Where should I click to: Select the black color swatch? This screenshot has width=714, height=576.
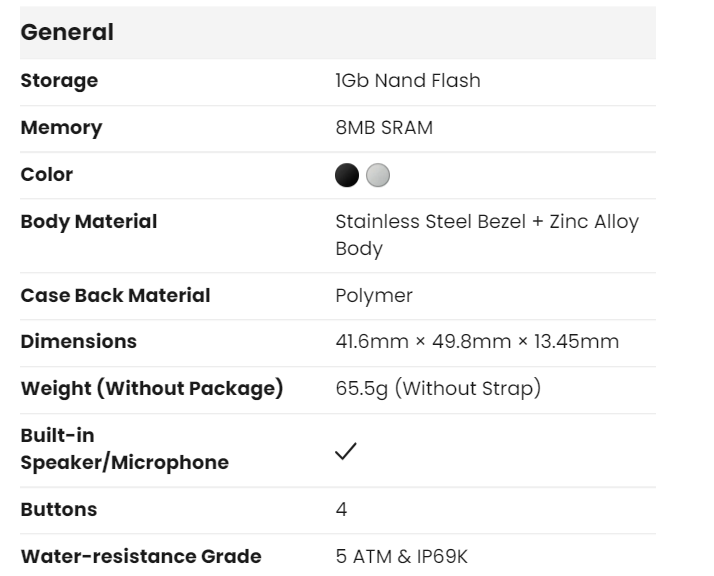[x=347, y=175]
